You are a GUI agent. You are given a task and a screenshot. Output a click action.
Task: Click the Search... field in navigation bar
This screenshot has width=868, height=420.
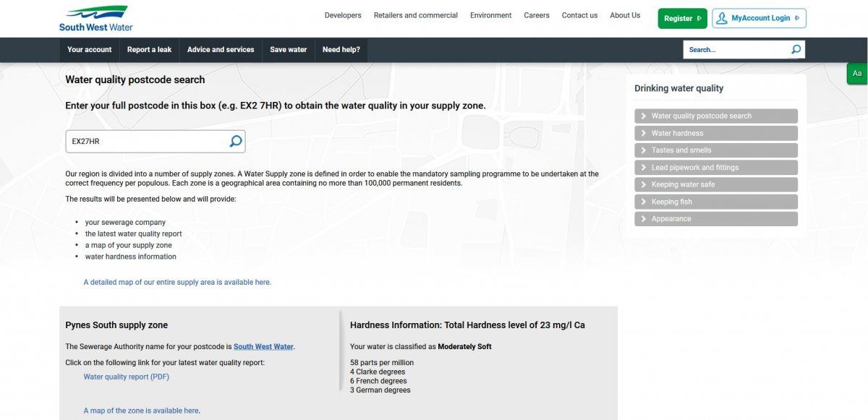[x=736, y=49]
